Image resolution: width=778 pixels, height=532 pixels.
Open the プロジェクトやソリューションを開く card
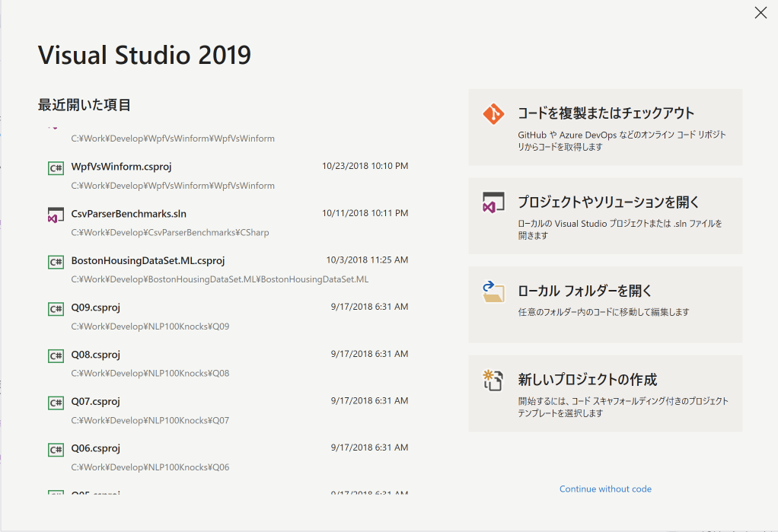pos(605,216)
